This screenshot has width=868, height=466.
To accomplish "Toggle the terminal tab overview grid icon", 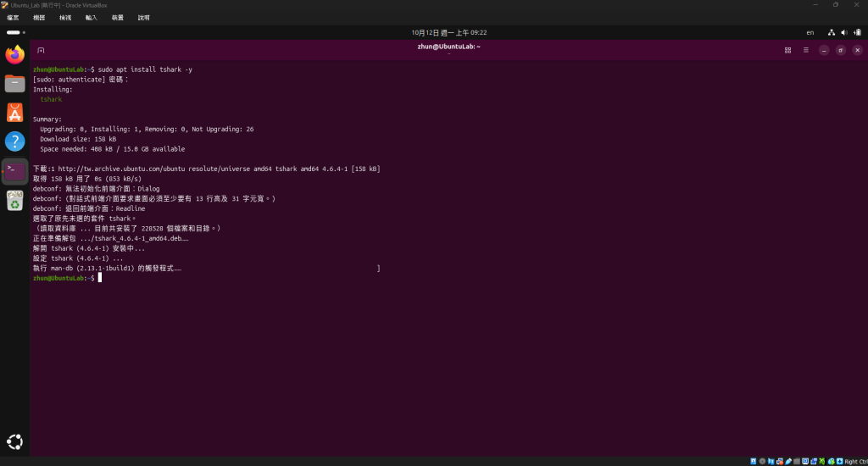I will tap(787, 50).
